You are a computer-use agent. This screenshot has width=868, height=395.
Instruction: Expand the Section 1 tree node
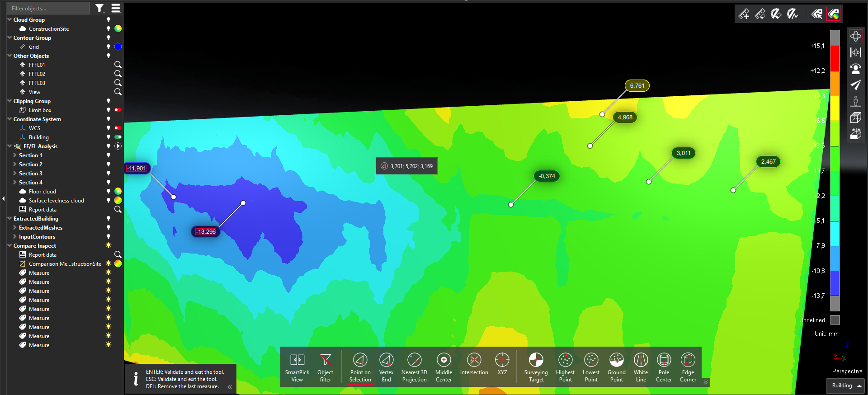[15, 155]
